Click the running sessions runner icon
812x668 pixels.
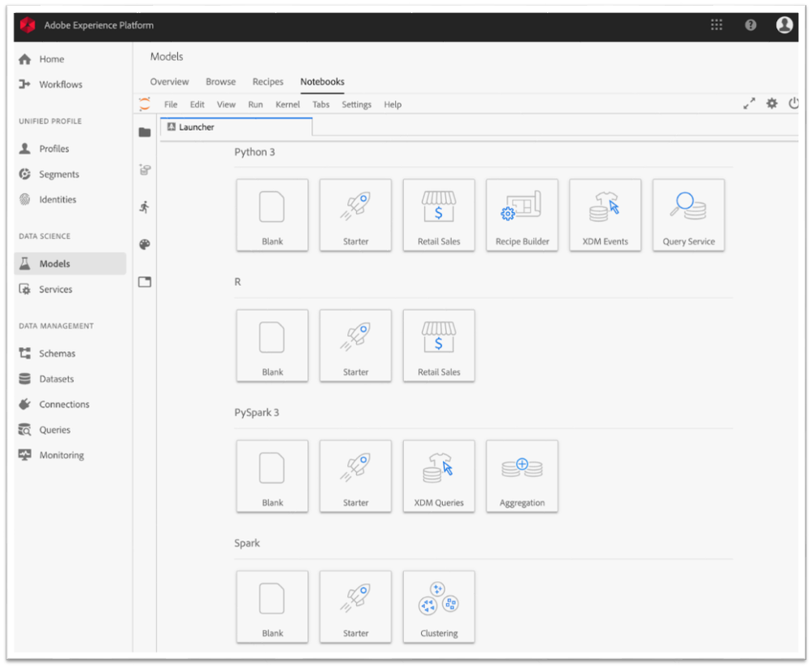(145, 206)
